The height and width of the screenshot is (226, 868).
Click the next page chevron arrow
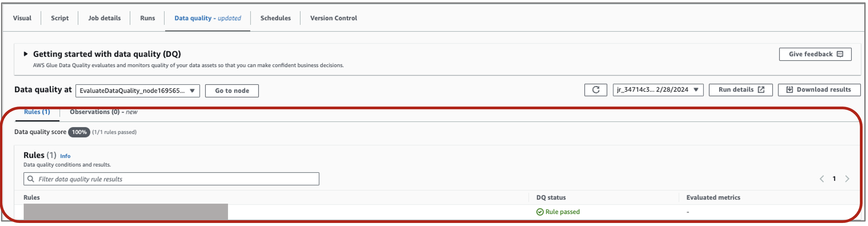click(x=847, y=179)
